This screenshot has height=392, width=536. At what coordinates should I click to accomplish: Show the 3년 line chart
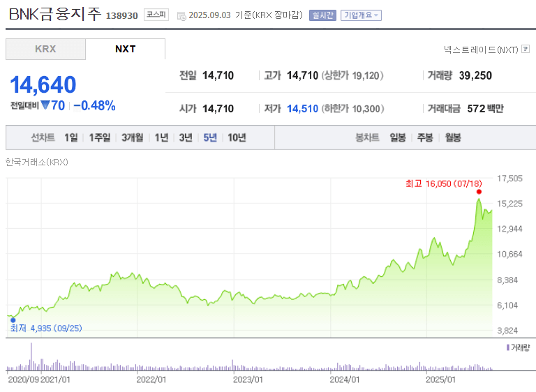coord(186,137)
